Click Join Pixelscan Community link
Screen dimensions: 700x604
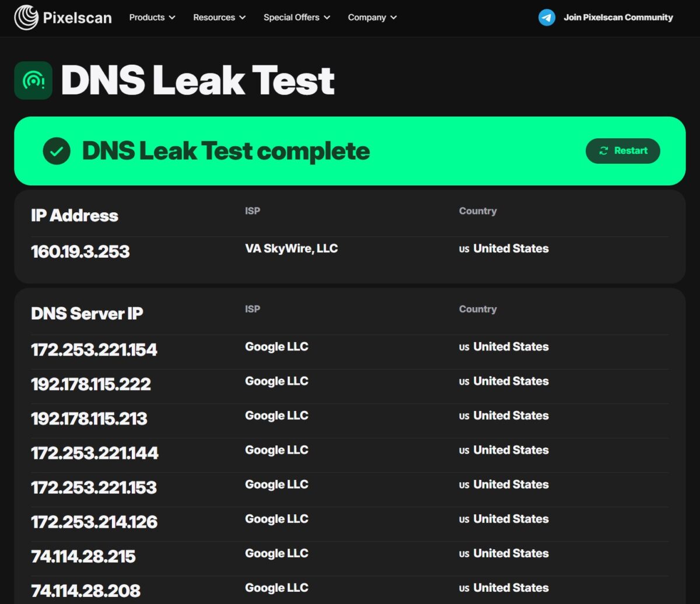[618, 17]
